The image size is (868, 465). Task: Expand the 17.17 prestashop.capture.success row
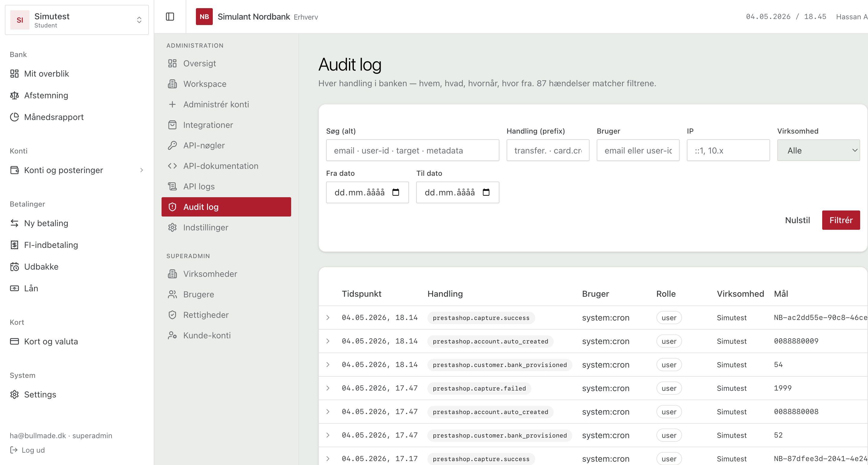click(x=328, y=459)
